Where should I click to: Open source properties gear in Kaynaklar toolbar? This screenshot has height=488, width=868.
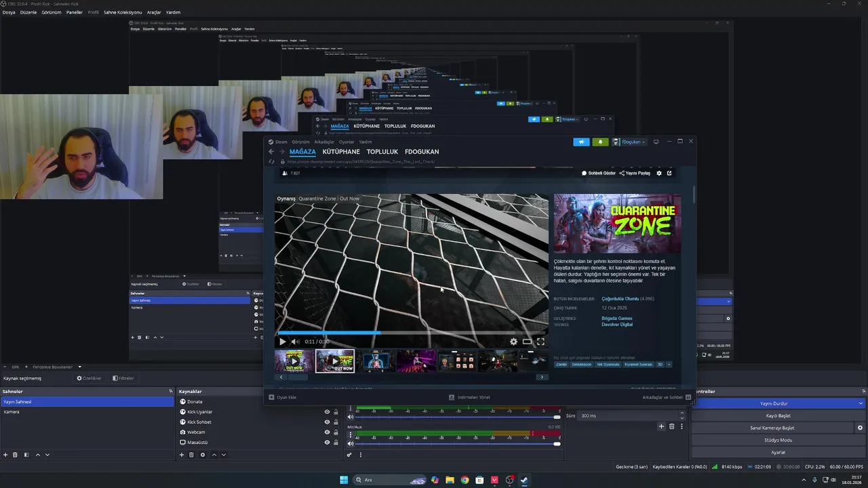point(202,455)
